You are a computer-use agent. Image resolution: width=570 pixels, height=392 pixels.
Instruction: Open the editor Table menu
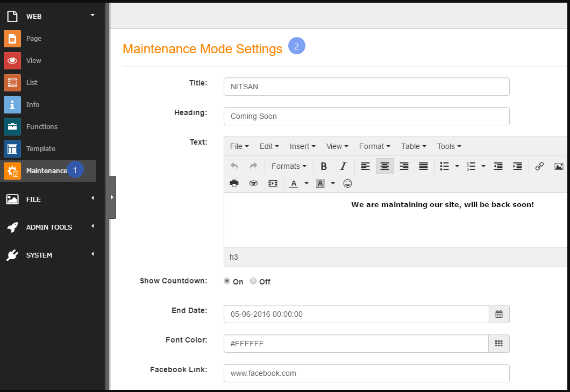click(x=414, y=146)
